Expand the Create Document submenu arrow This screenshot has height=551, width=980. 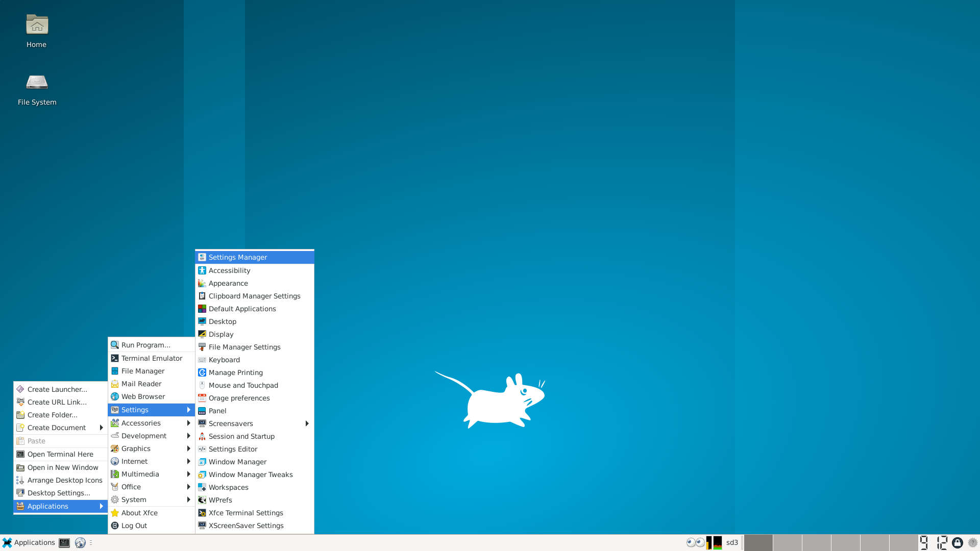[x=101, y=428]
